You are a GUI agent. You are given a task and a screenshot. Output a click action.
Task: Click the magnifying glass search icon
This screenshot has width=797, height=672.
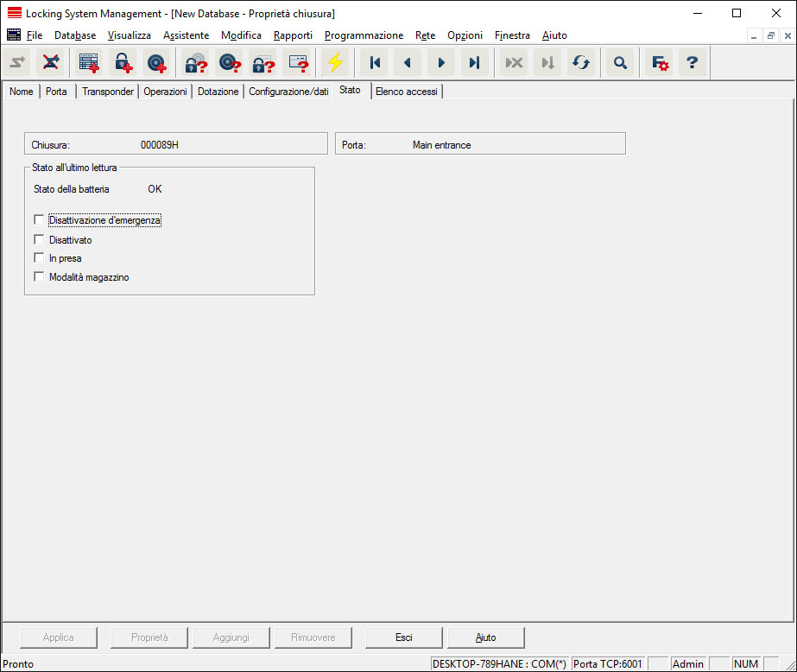pos(619,63)
